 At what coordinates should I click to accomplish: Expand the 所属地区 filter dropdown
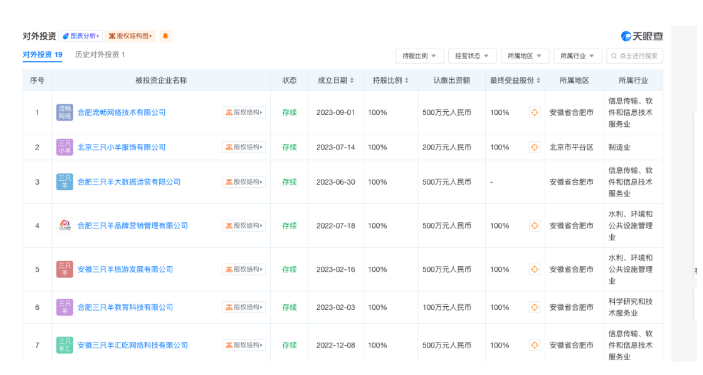click(525, 56)
